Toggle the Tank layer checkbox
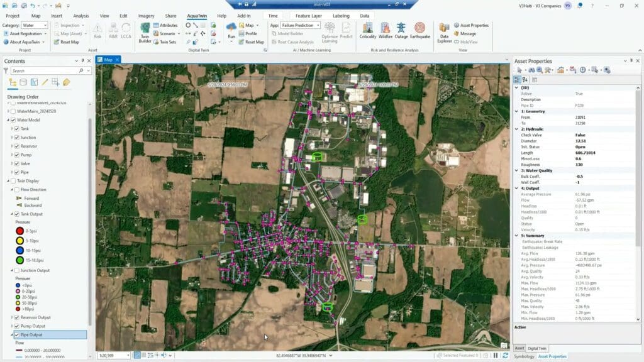The image size is (644, 362). (x=17, y=129)
